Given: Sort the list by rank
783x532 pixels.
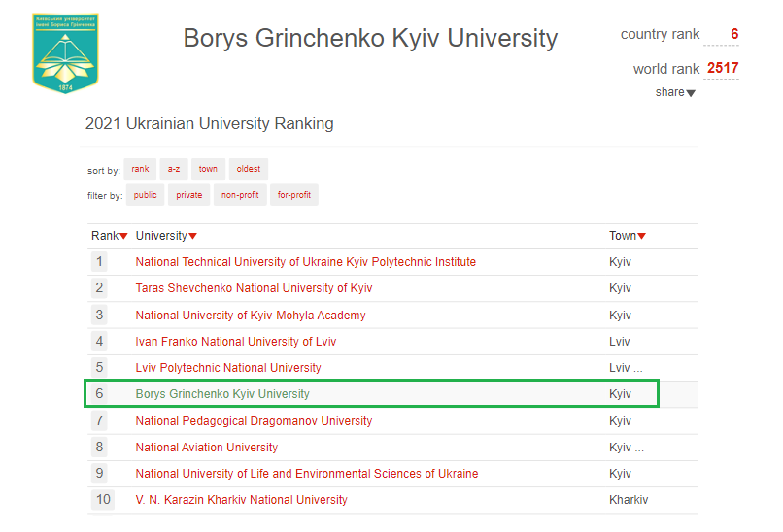Looking at the screenshot, I should click(140, 169).
